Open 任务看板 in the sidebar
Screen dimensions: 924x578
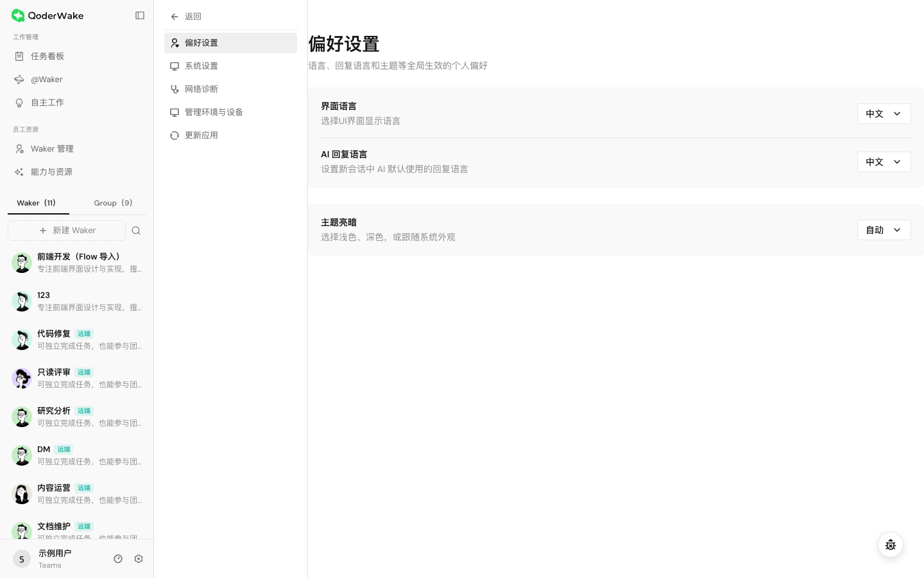click(77, 57)
